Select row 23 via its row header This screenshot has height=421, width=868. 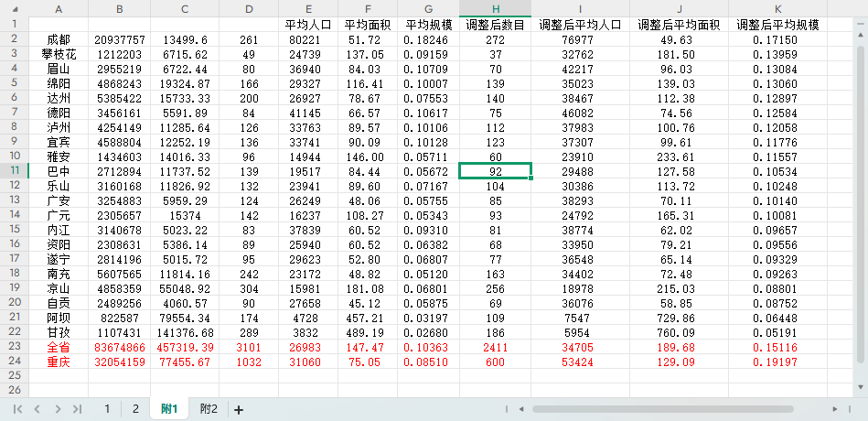pos(14,347)
